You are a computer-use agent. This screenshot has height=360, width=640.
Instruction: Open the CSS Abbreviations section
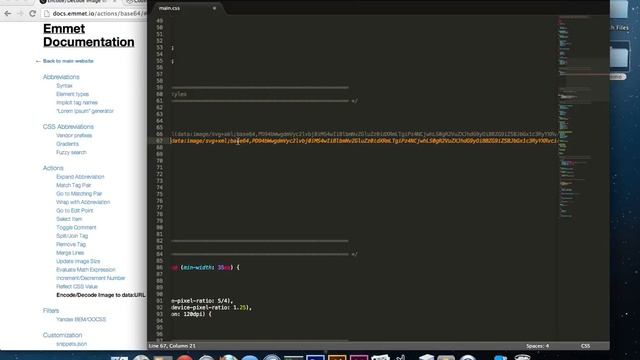click(x=68, y=127)
